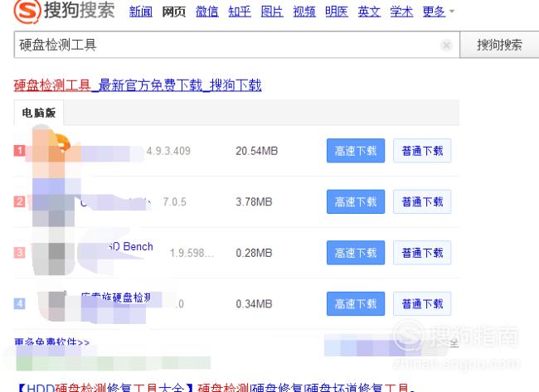Image resolution: width=539 pixels, height=392 pixels.
Task: Open the 【HDD硬盘检测修复工具大全】 result
Action: point(216,388)
